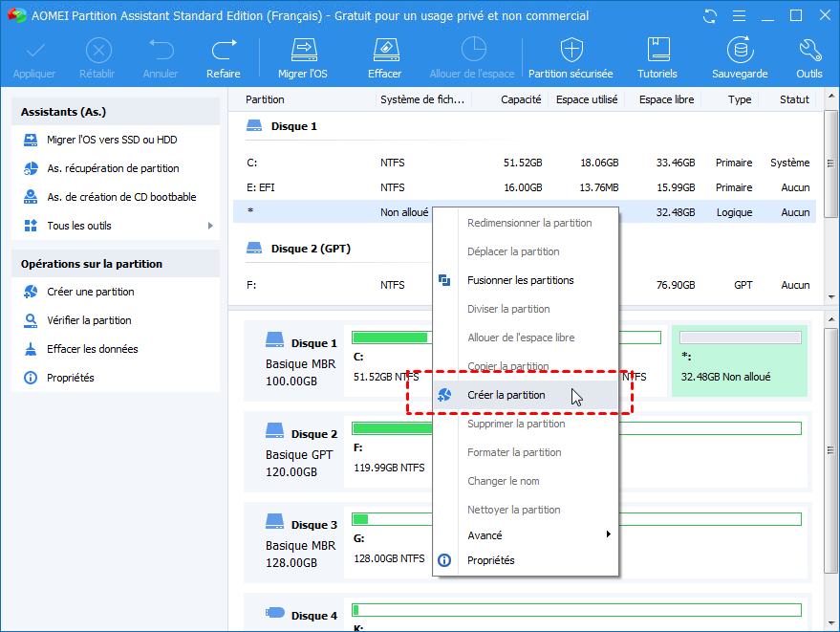Choose Supprimer la partition menu entry
Viewport: 840px width, 632px height.
click(525, 424)
